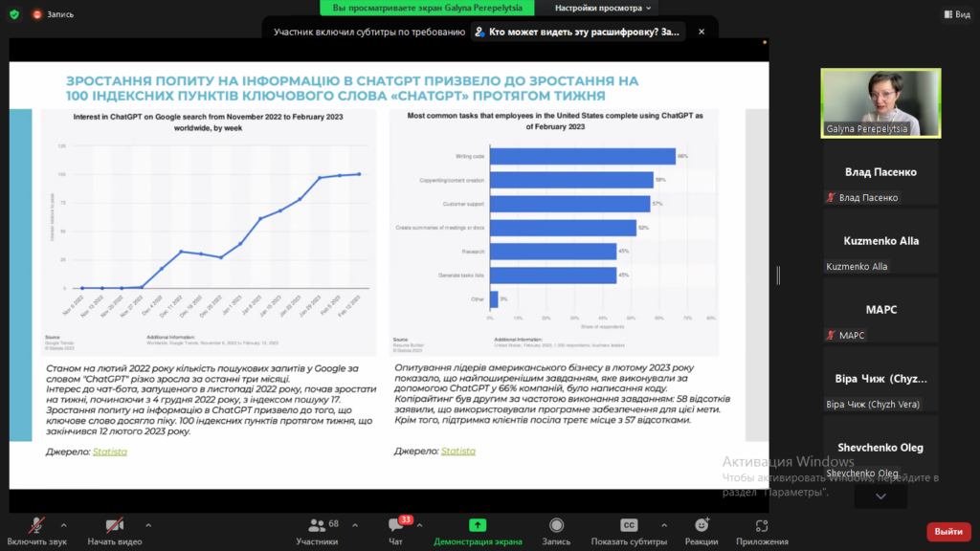The width and height of the screenshot is (980, 551).
Task: Click "Кто может видеть эту расшифровку?" link
Action: tap(578, 32)
